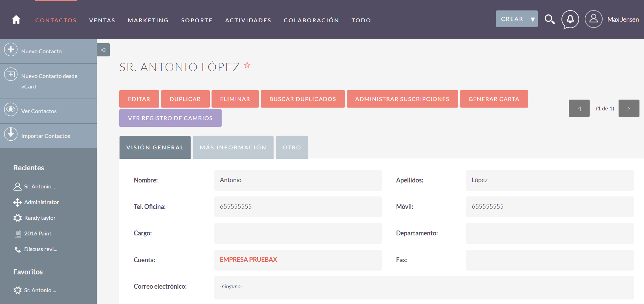The image size is (644, 304).
Task: Click Nuevo Contacto desde vCard icon
Action: (11, 74)
